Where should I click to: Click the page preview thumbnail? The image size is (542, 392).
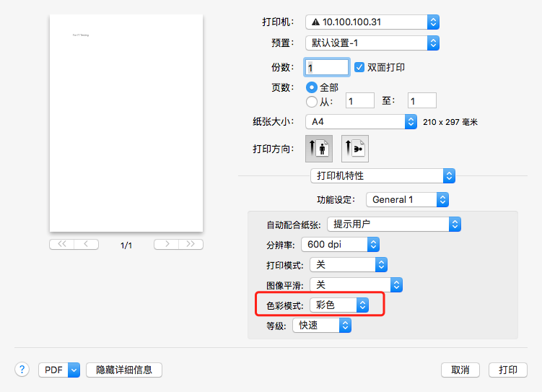point(126,123)
